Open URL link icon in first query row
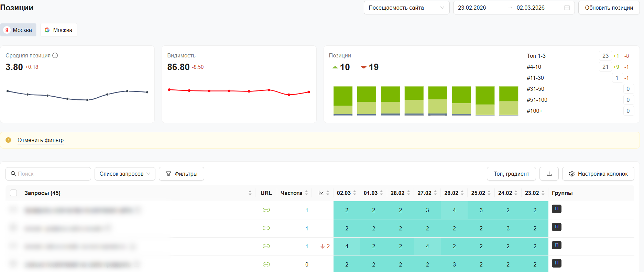 pos(266,210)
